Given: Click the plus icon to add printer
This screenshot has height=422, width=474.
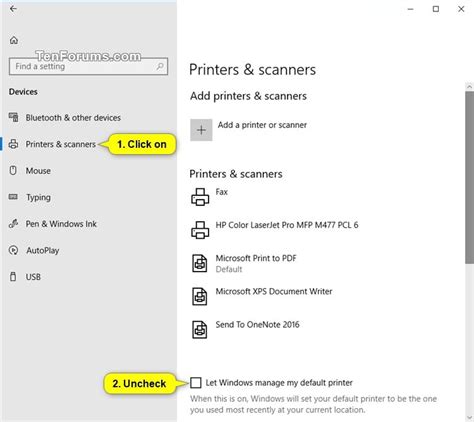Looking at the screenshot, I should (x=201, y=130).
